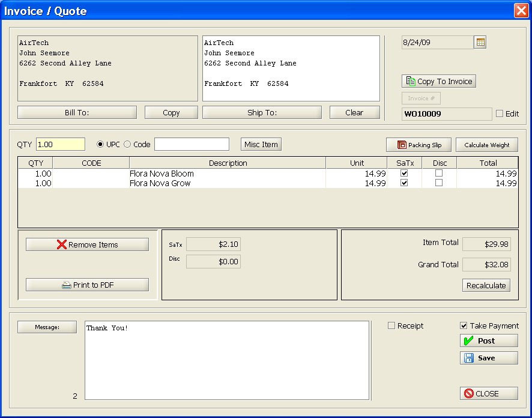Click the disabled Invoice # button
Viewport: 532px width, 418px height.
pos(421,98)
